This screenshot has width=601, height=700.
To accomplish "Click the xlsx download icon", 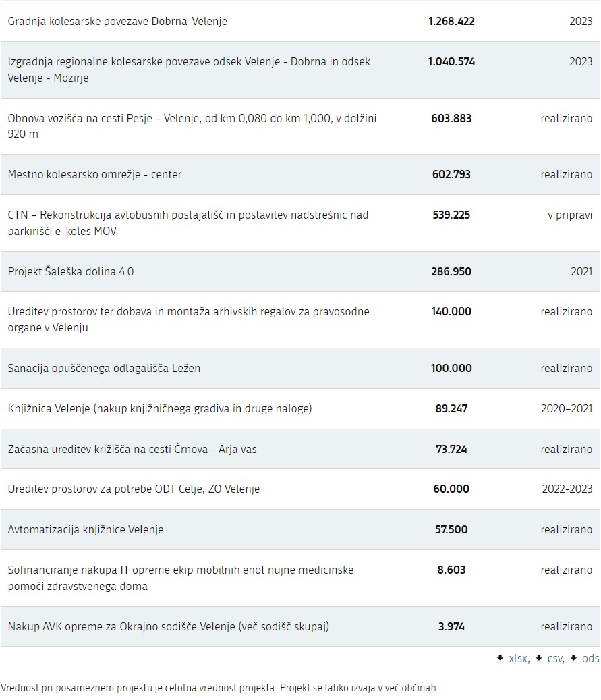I will point(500,658).
